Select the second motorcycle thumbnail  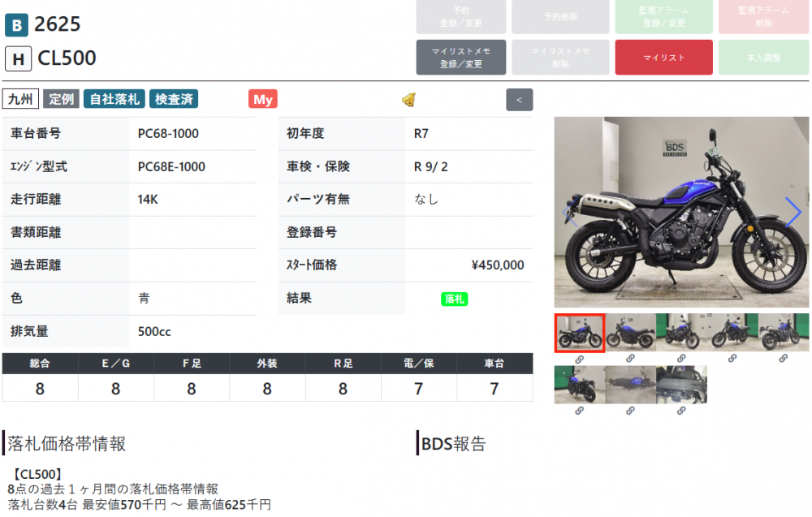pos(630,333)
